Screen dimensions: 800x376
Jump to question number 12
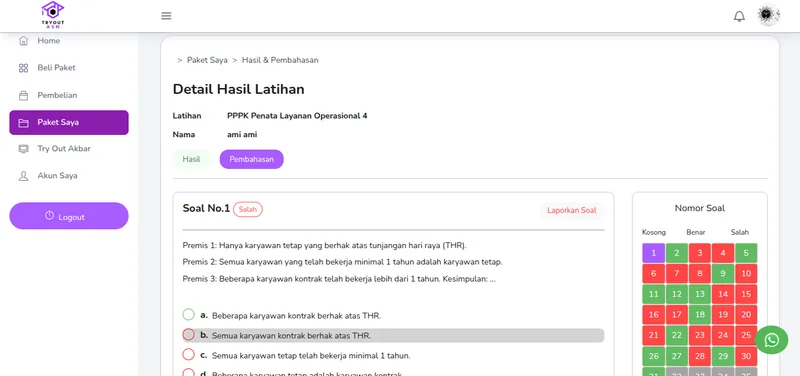pyautogui.click(x=677, y=294)
